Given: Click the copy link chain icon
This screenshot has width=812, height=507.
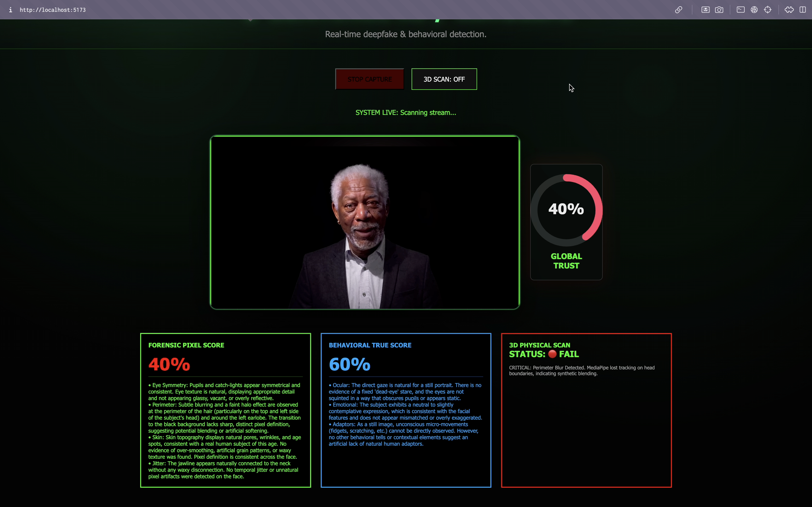Looking at the screenshot, I should (x=678, y=10).
